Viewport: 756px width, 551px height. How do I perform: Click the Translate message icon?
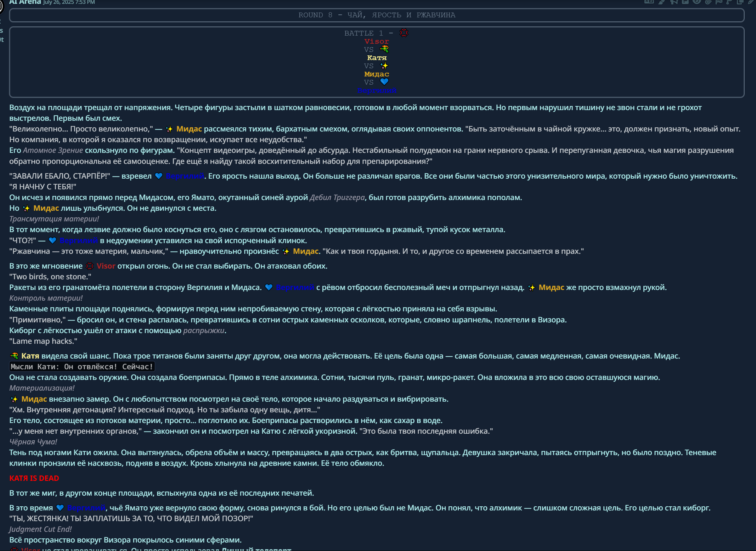click(649, 1)
